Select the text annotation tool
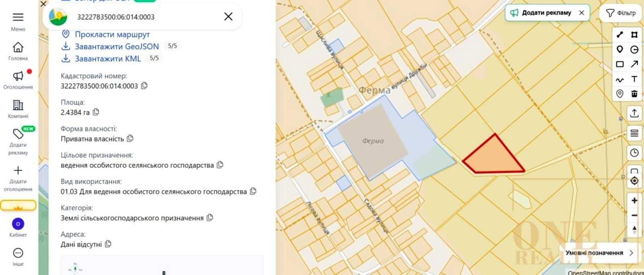Screen dimensions: 644x275 pos(634,79)
